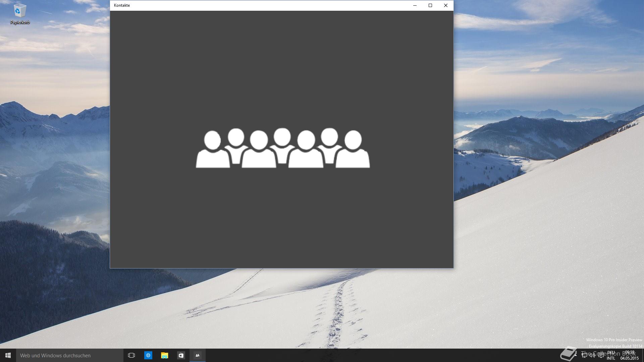This screenshot has width=644, height=362.
Task: Open the clock showing 09:59
Action: [630, 355]
